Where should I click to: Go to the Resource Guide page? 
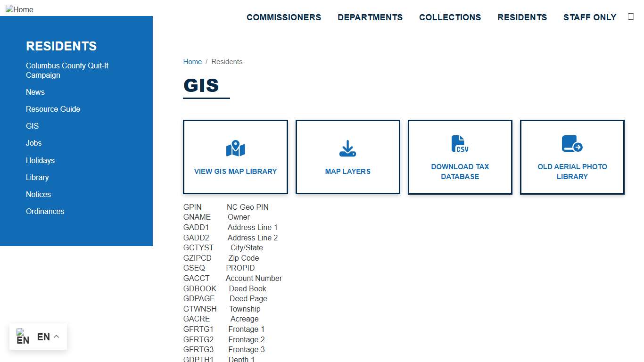pos(53,109)
